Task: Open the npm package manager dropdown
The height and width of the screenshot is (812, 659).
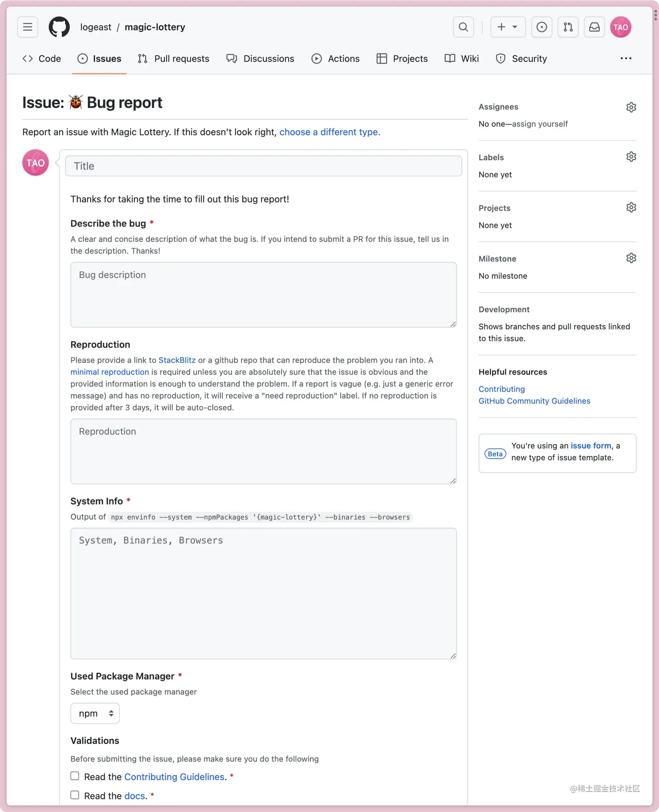Action: pyautogui.click(x=95, y=714)
